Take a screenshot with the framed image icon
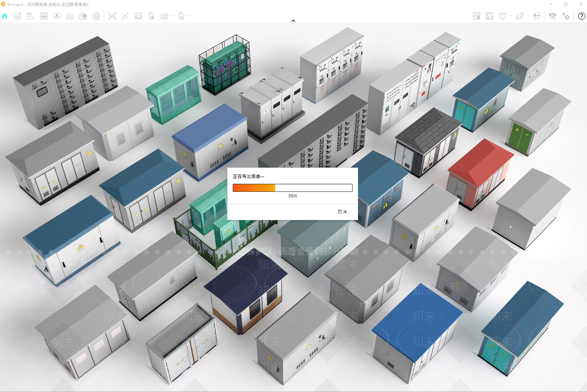Screen dimensions: 587x392 [112, 16]
